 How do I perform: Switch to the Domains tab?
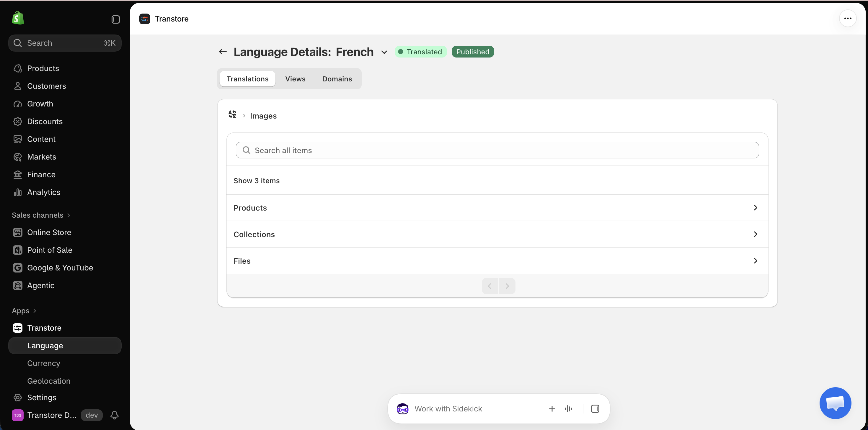[x=337, y=79]
